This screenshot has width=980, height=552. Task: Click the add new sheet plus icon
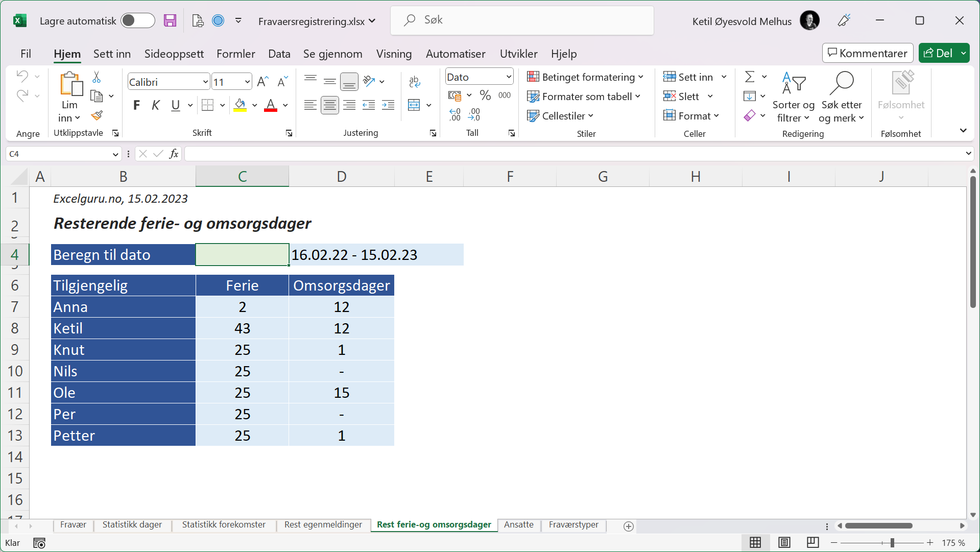click(629, 526)
